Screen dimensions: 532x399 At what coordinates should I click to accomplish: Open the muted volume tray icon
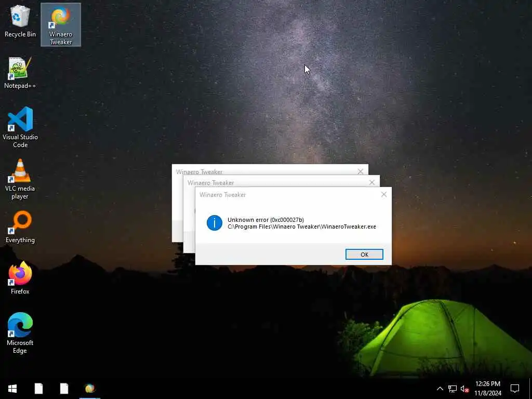coord(464,389)
